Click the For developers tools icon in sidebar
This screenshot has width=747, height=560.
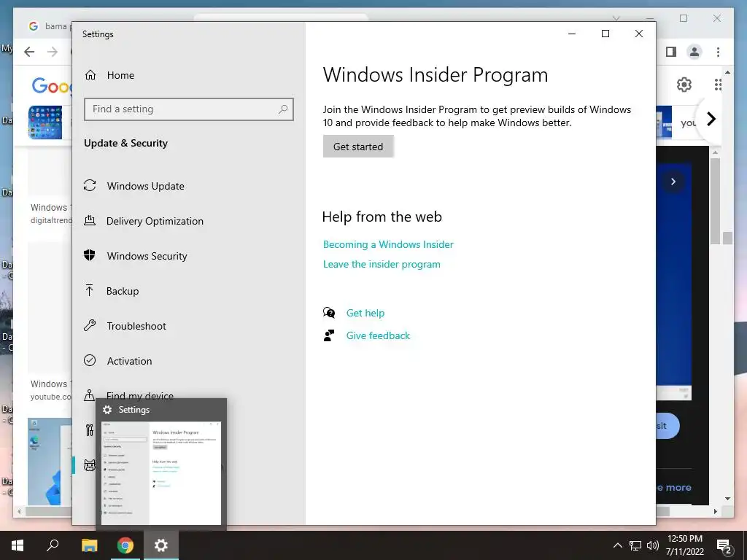(90, 430)
